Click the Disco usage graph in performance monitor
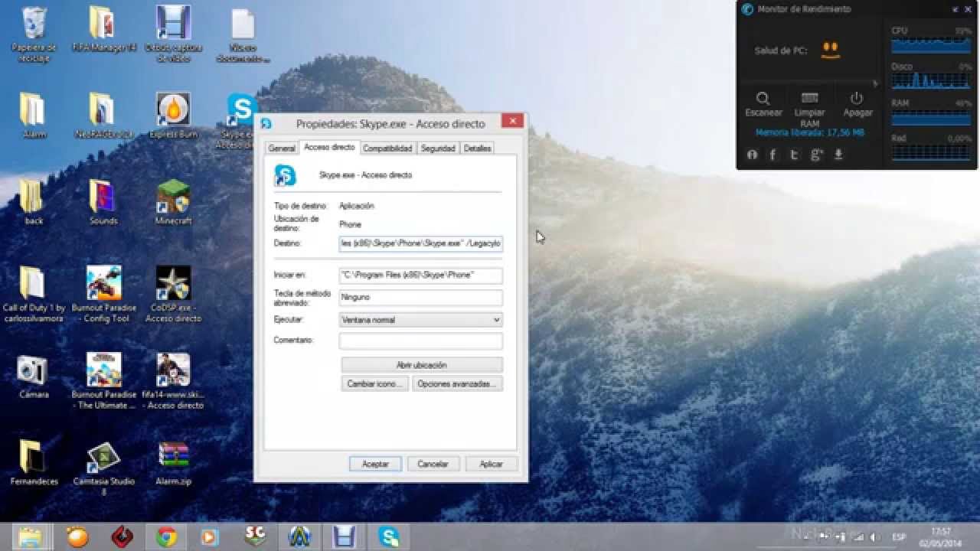980x551 pixels. (931, 80)
